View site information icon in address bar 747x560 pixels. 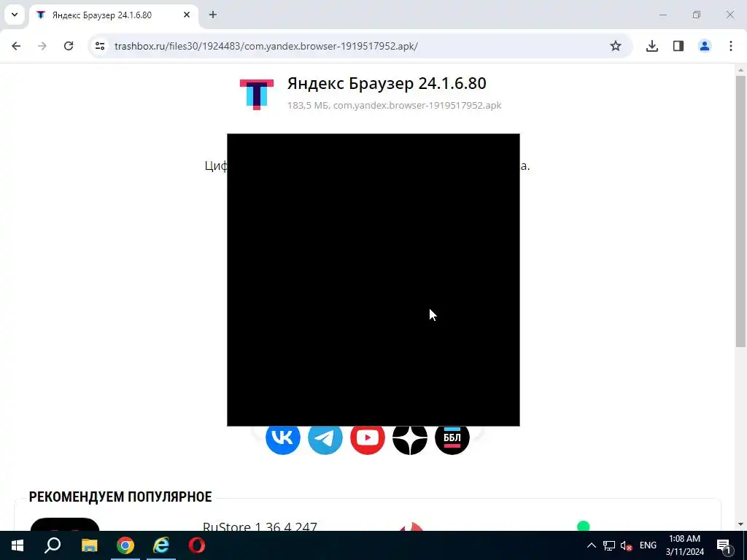[x=99, y=46]
